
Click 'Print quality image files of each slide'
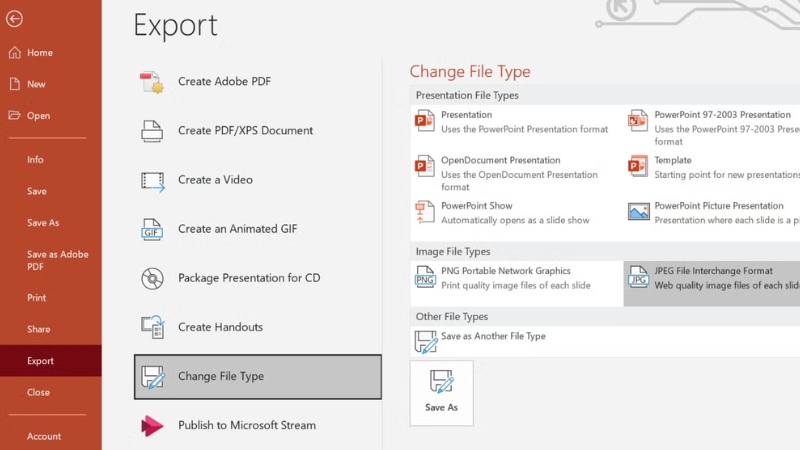tap(516, 286)
